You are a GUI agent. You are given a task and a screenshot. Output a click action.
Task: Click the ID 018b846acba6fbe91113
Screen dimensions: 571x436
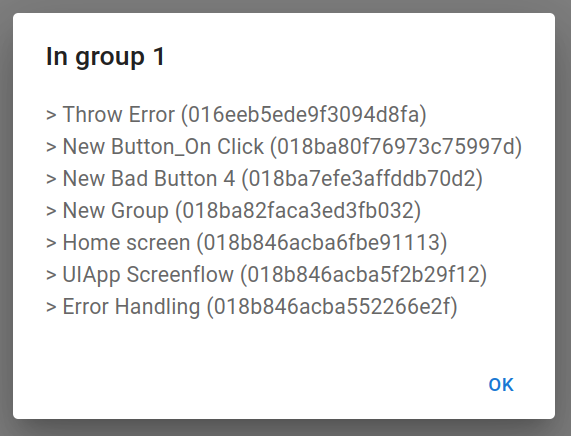[x=322, y=243]
